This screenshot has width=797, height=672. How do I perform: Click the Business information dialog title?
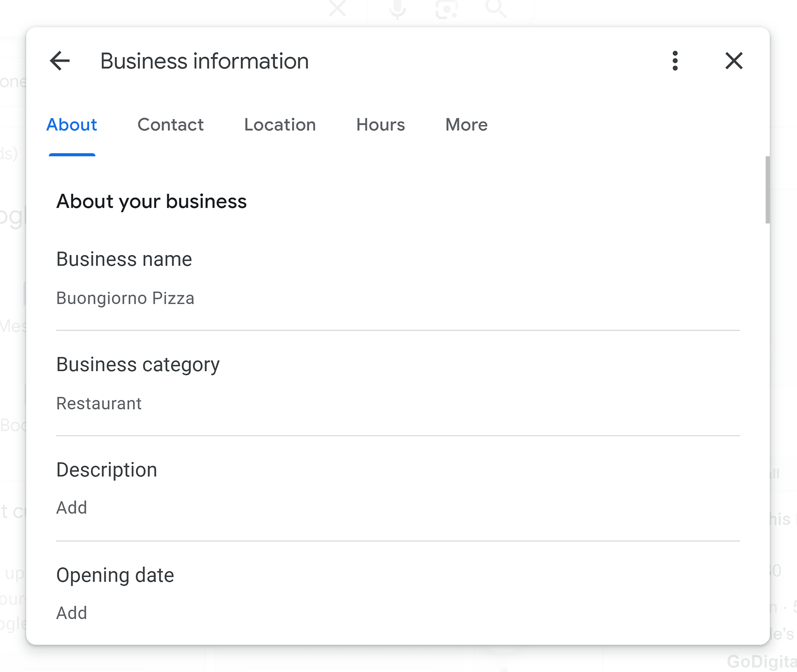point(204,61)
